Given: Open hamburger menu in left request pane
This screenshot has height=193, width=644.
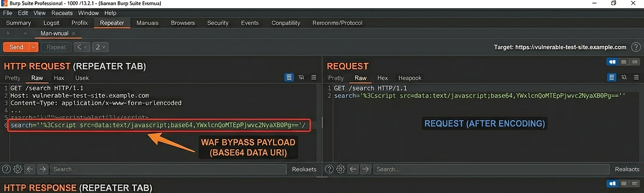Looking at the screenshot, I should point(314,78).
